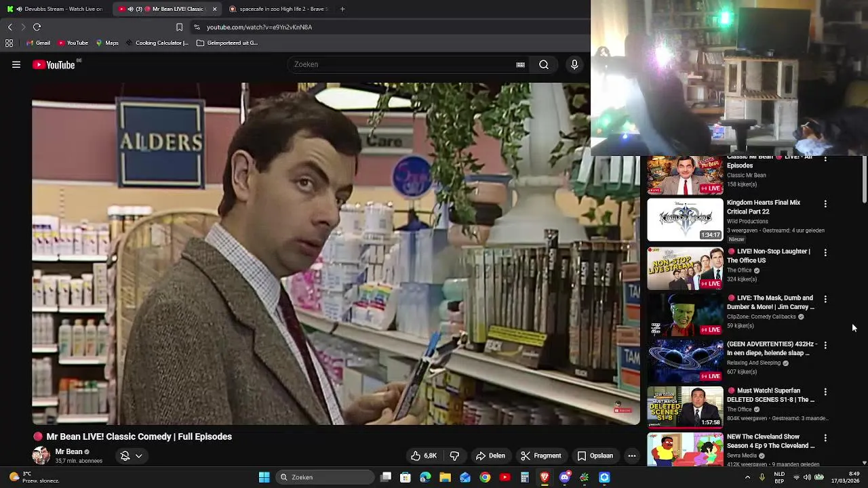Screen dimensions: 868x488
Task: Like the Mr Bean video (6,8K)
Action: pyautogui.click(x=423, y=455)
